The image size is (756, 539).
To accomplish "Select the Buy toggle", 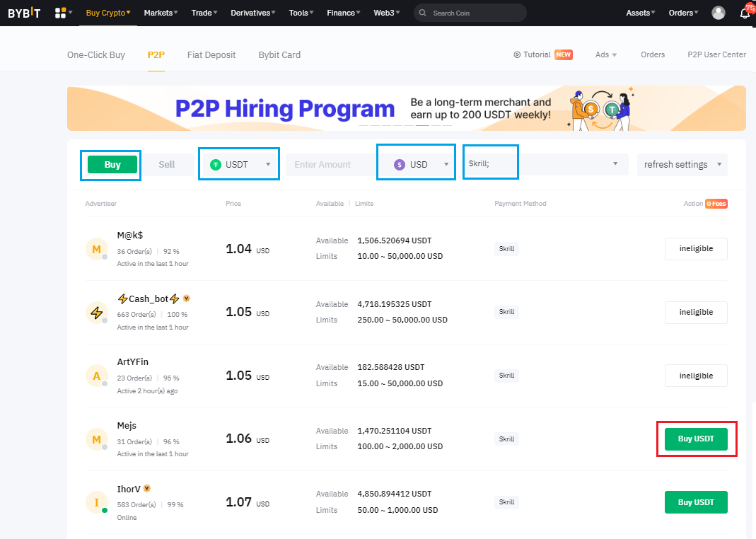I will coord(112,165).
